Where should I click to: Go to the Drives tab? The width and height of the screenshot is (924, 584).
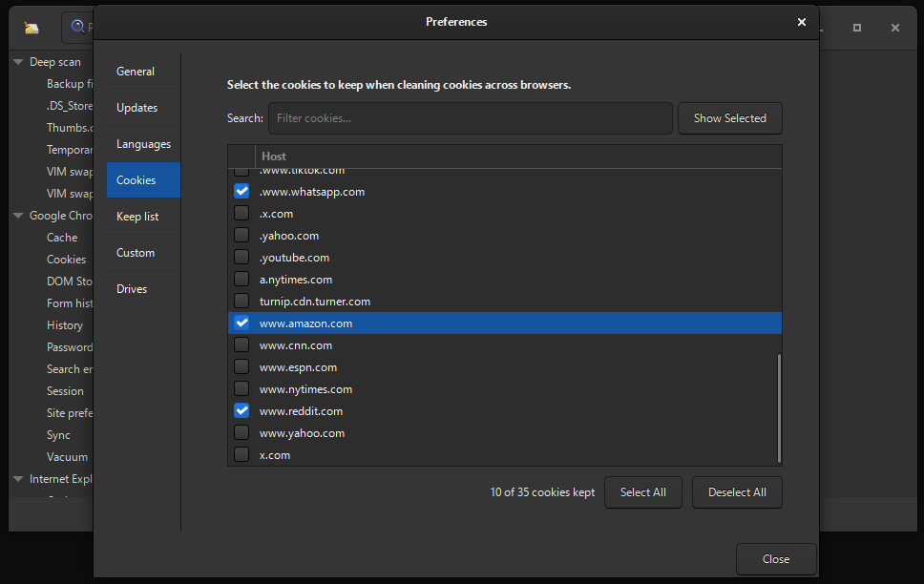pyautogui.click(x=133, y=289)
